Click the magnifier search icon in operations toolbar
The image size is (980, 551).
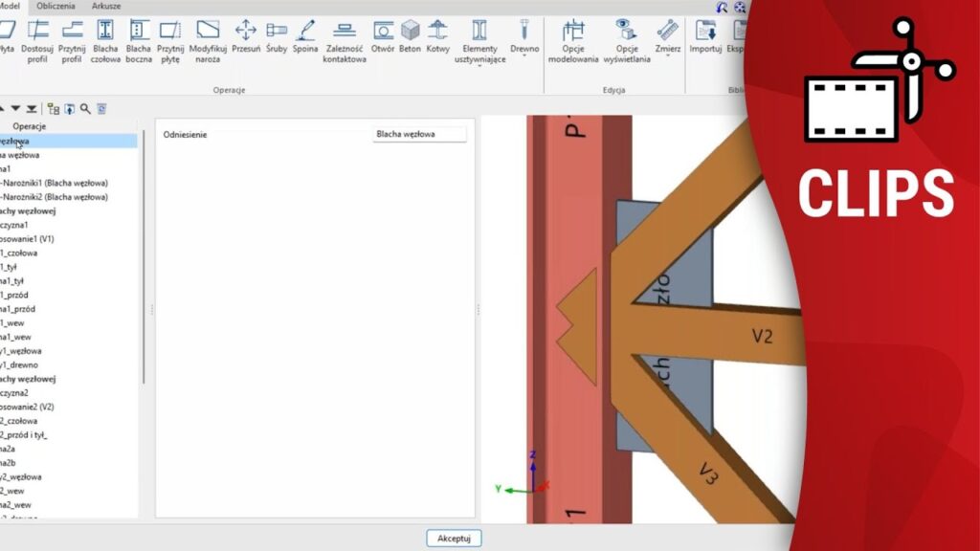85,109
